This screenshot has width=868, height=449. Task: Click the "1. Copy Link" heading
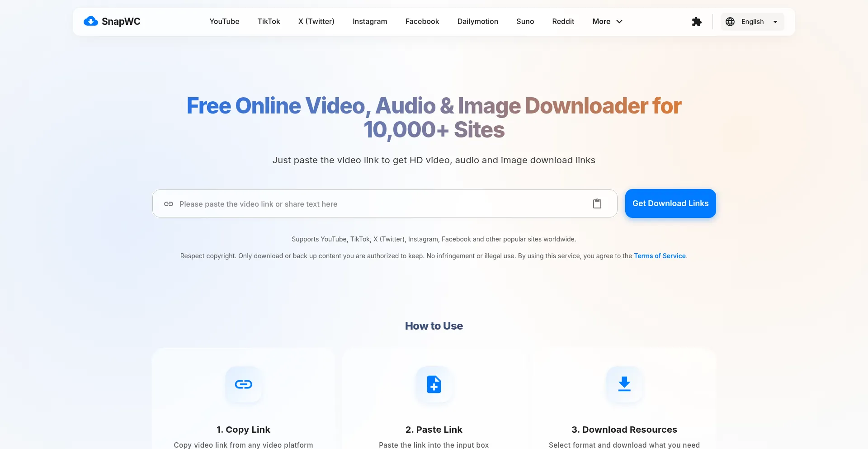point(243,430)
